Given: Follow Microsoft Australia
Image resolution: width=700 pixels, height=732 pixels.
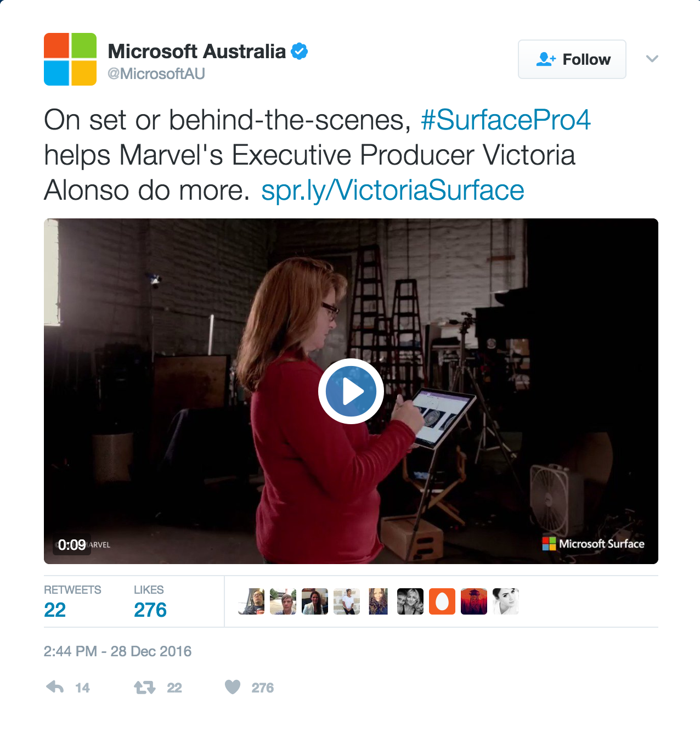Looking at the screenshot, I should point(572,59).
